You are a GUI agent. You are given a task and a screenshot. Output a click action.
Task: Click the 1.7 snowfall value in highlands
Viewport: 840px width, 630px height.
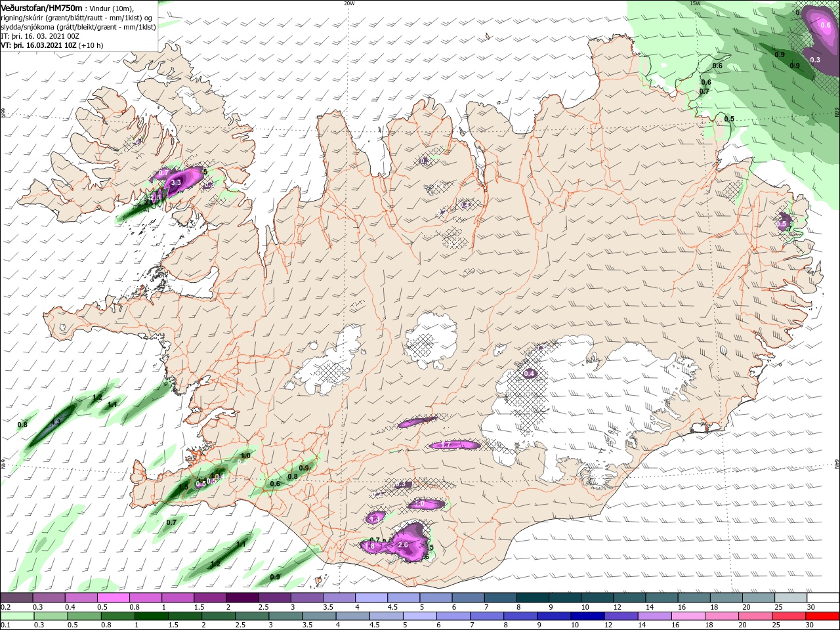click(445, 446)
